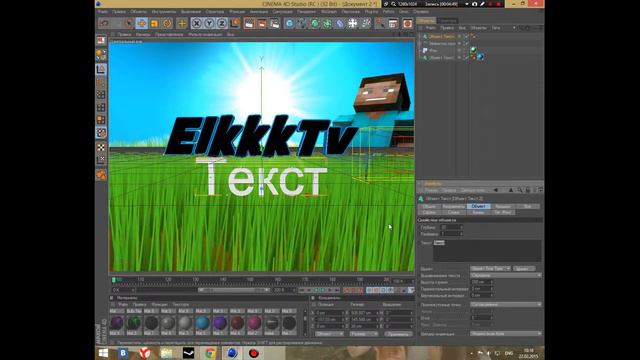Click the cyan material swatch
Viewport: 640px width, 360px height.
click(202, 322)
